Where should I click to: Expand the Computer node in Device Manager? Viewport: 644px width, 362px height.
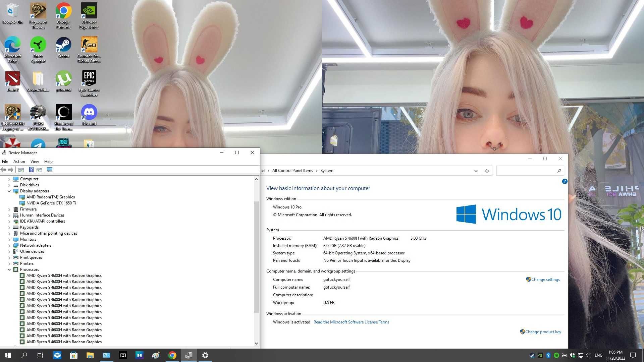(x=9, y=179)
